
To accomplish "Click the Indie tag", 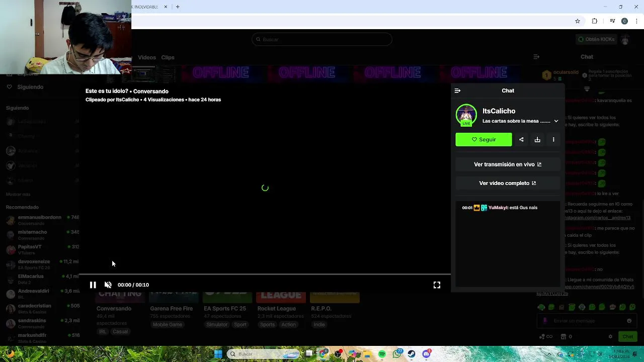I will tap(319, 325).
